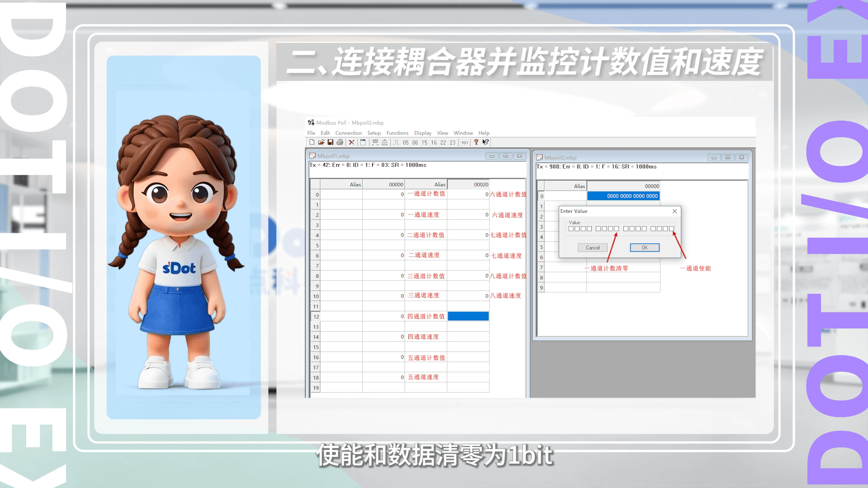Open the Display menu
Viewport: 868px width, 488px height.
(423, 133)
